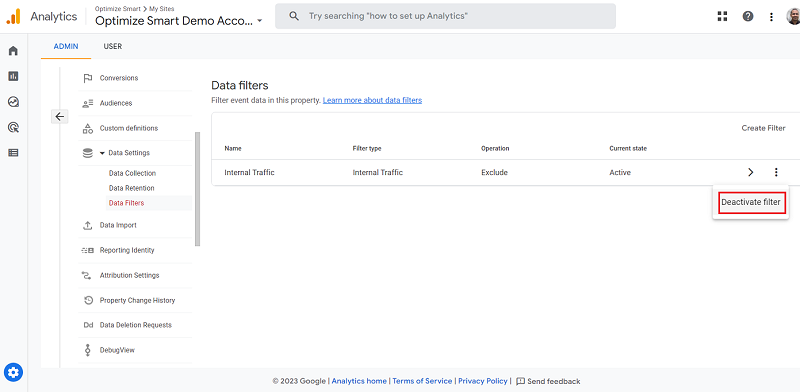Click the Data Deletion Requests label
This screenshot has height=392, width=800.
[x=136, y=325]
